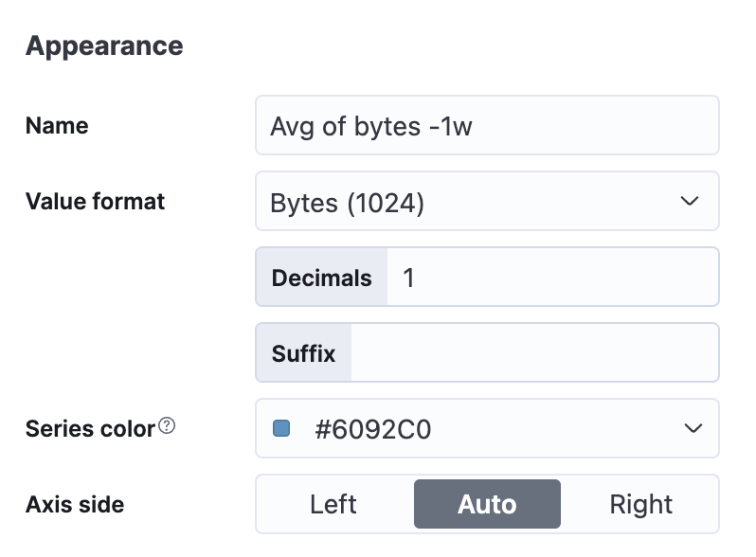Click the Series color label text
Screen dimensions: 756x557
(90, 429)
